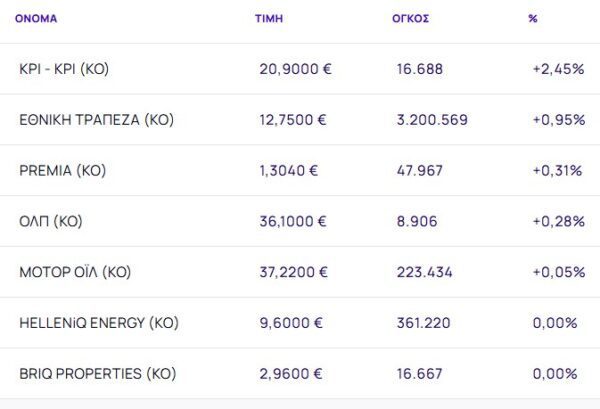Click the ΜΟΤΟΡ ΟΪΛ (ΚΟ) stock
Viewport: 600px width, 409px height.
(75, 272)
